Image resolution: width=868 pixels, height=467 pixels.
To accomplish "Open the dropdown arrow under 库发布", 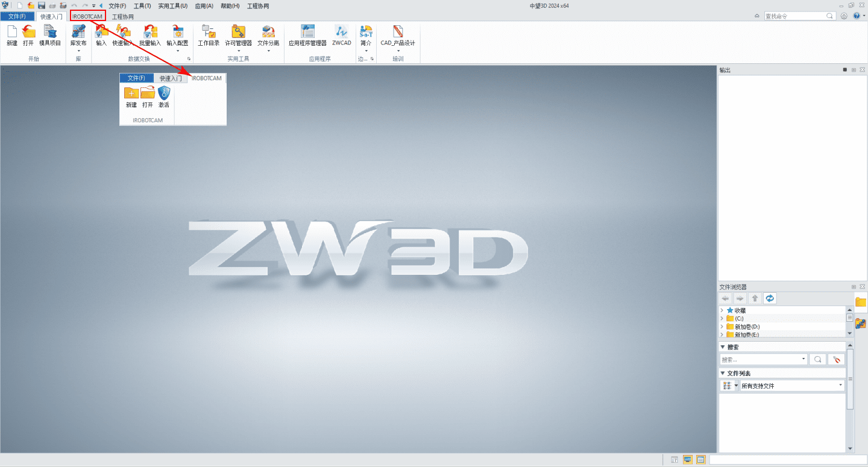I will pos(78,51).
